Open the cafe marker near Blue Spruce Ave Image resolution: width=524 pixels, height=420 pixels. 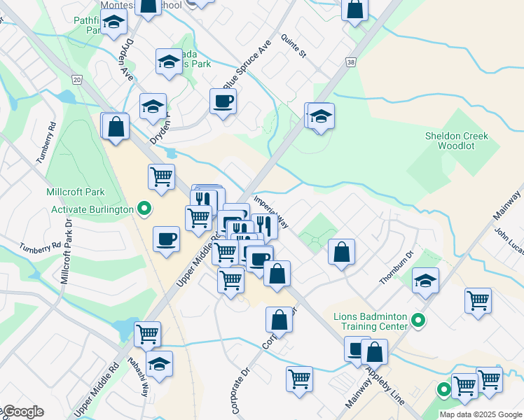(x=223, y=101)
